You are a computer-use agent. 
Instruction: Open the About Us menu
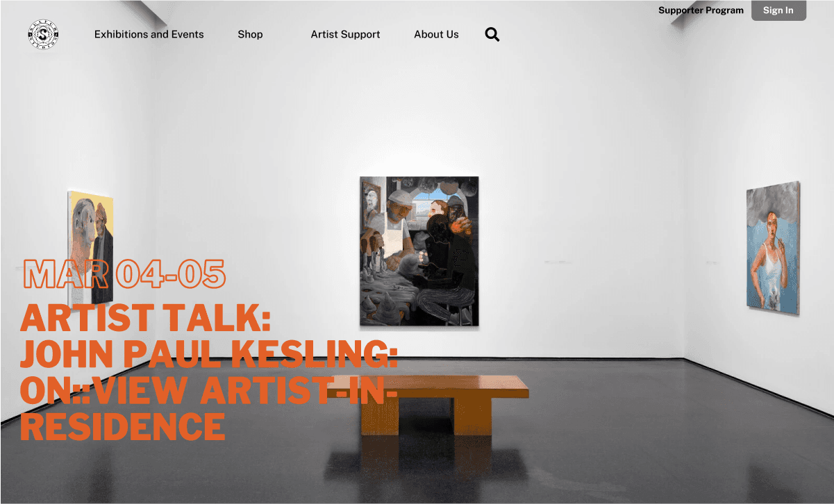(436, 34)
